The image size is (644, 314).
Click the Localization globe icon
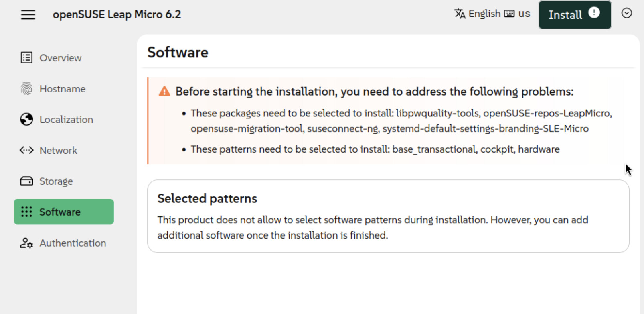[26, 120]
